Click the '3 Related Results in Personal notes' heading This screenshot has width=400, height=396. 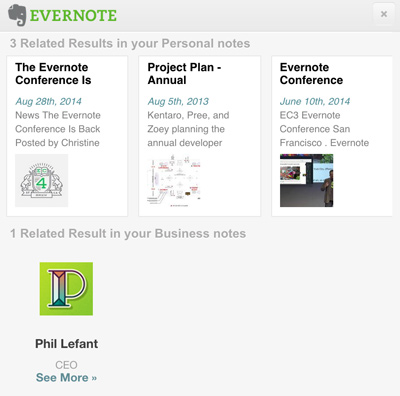tap(130, 44)
